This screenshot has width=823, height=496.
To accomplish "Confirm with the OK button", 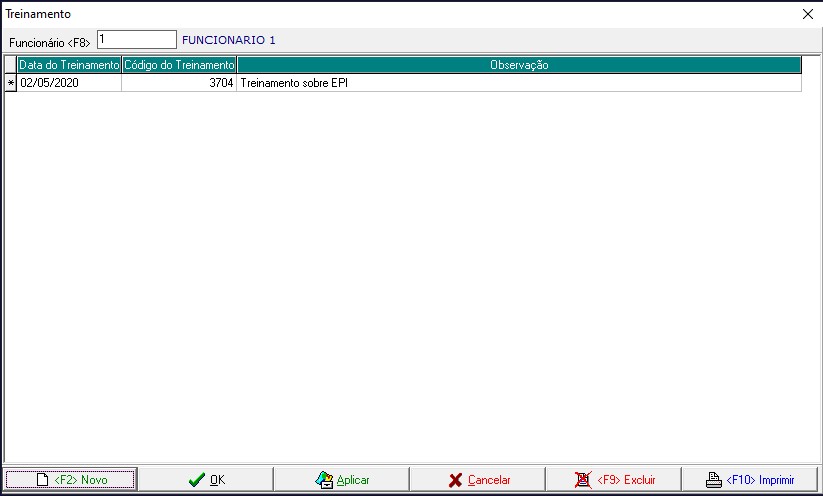I will (206, 479).
